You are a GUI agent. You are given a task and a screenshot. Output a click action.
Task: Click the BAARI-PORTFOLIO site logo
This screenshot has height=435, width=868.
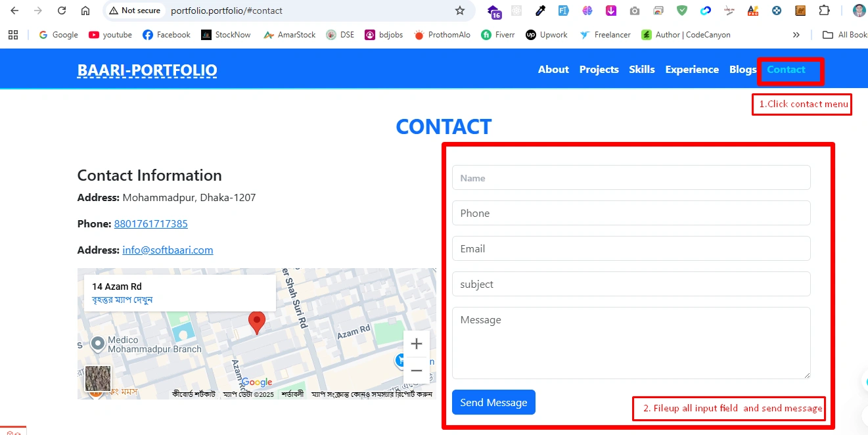[x=147, y=70]
